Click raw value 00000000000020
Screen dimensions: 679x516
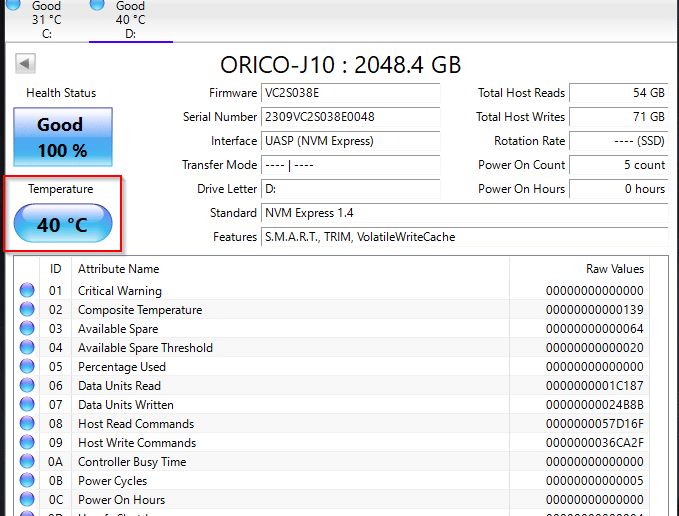595,348
